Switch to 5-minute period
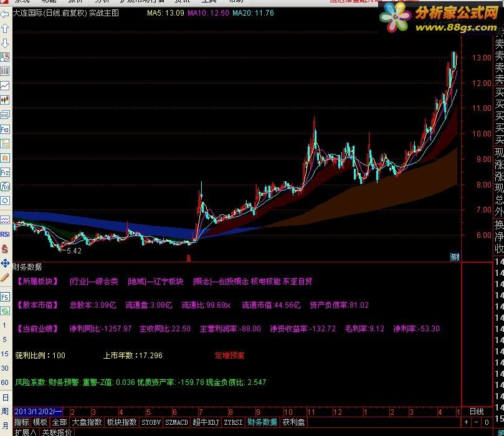Screen dimensions: 504x436 (x=4, y=339)
